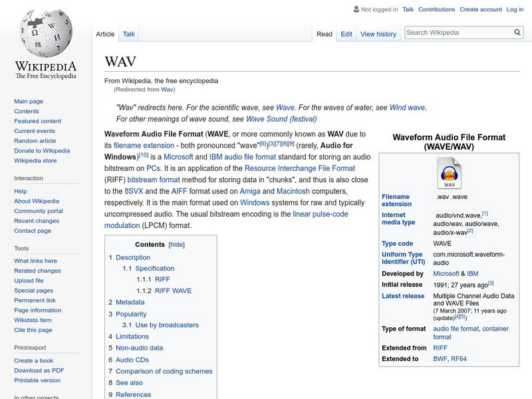Jump to Limitations section
Image resolution: width=532 pixels, height=399 pixels.
(x=132, y=336)
